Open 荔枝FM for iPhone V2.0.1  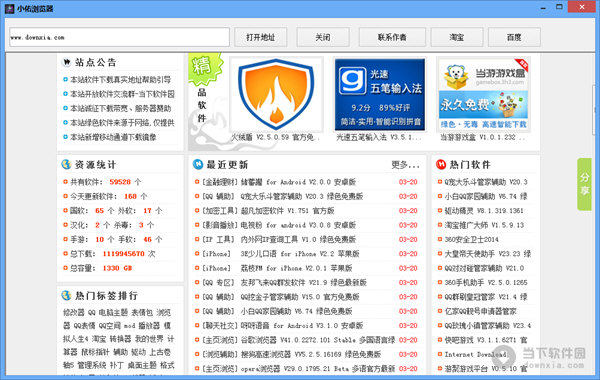click(x=296, y=268)
